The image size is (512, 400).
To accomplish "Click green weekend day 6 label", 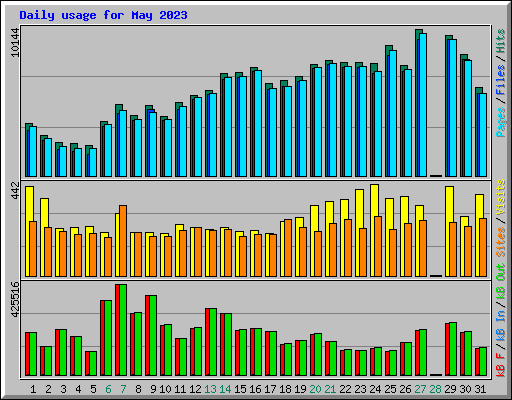I will pos(108,389).
